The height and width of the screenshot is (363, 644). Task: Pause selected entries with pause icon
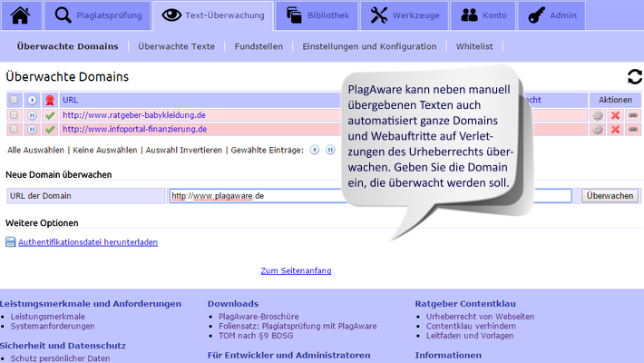[x=330, y=150]
